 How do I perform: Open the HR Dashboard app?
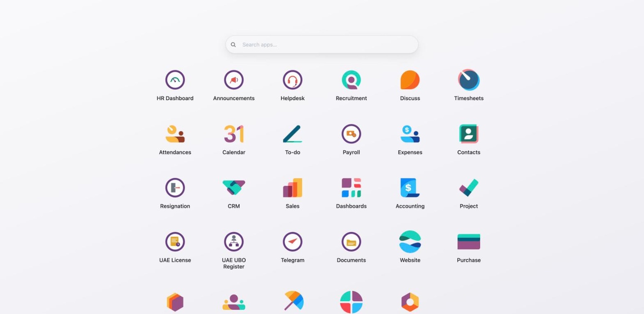(175, 80)
